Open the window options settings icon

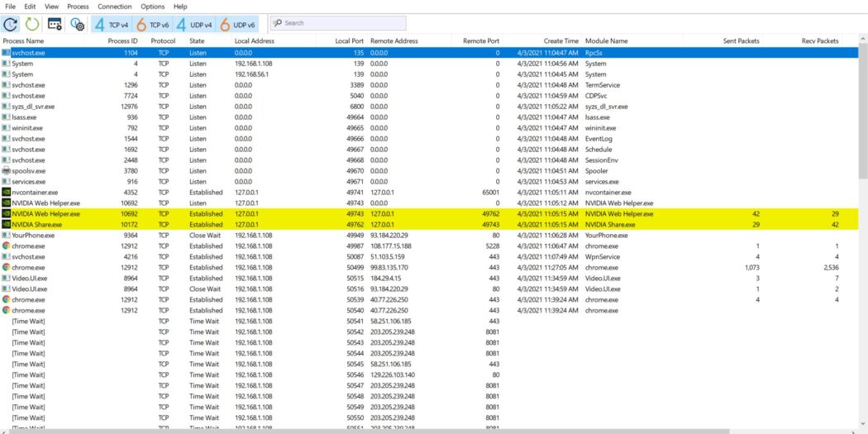click(55, 24)
